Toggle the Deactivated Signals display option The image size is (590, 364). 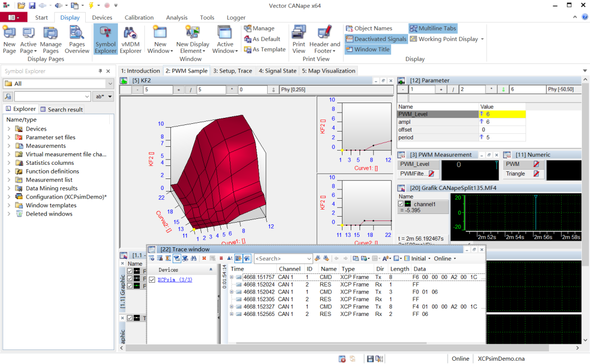coord(376,39)
